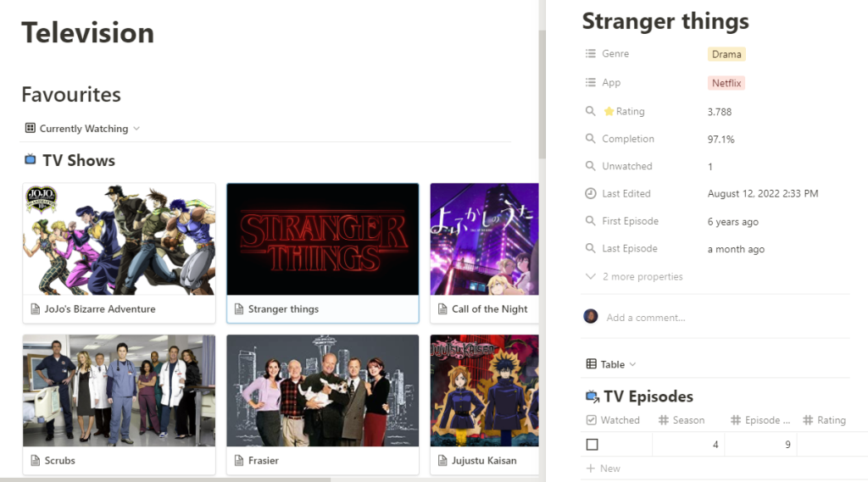Click the table icon beside Table view

point(591,364)
